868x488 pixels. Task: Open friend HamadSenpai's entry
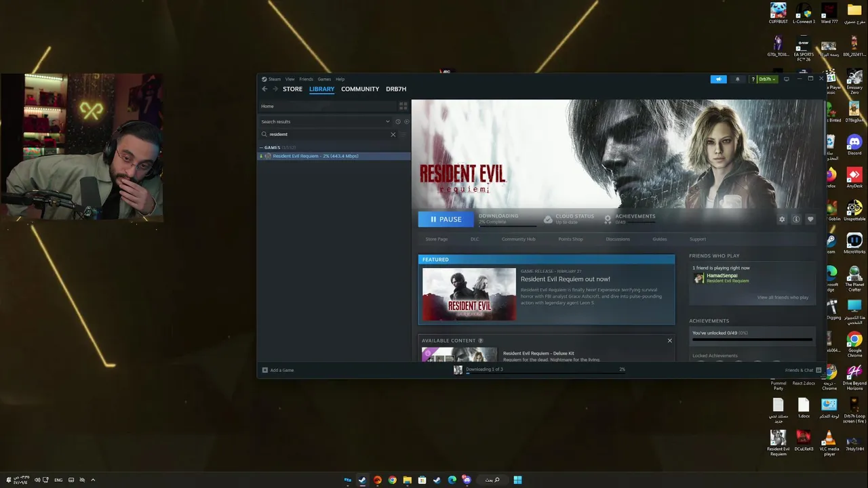point(722,278)
